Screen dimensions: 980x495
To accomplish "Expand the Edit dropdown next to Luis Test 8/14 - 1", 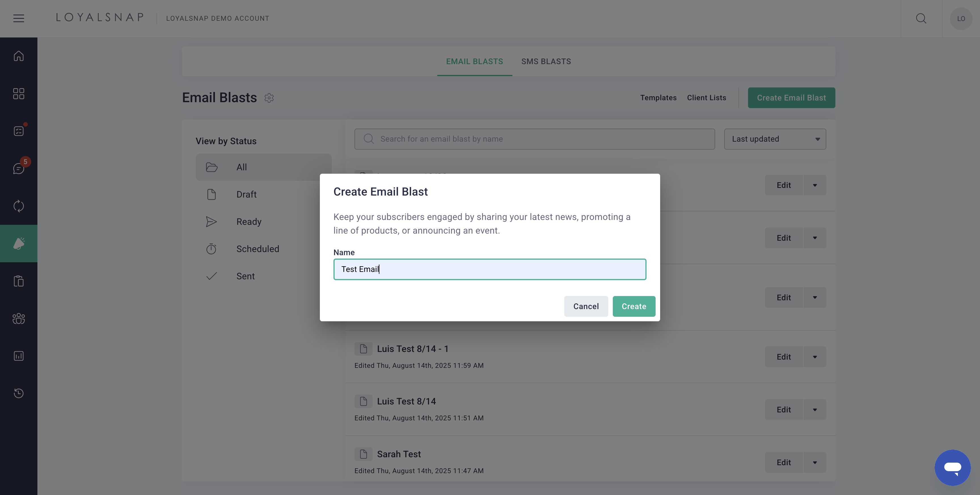I will pyautogui.click(x=815, y=357).
